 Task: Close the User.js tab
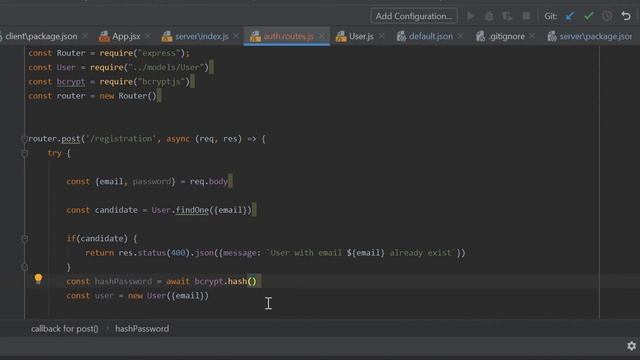(x=381, y=36)
